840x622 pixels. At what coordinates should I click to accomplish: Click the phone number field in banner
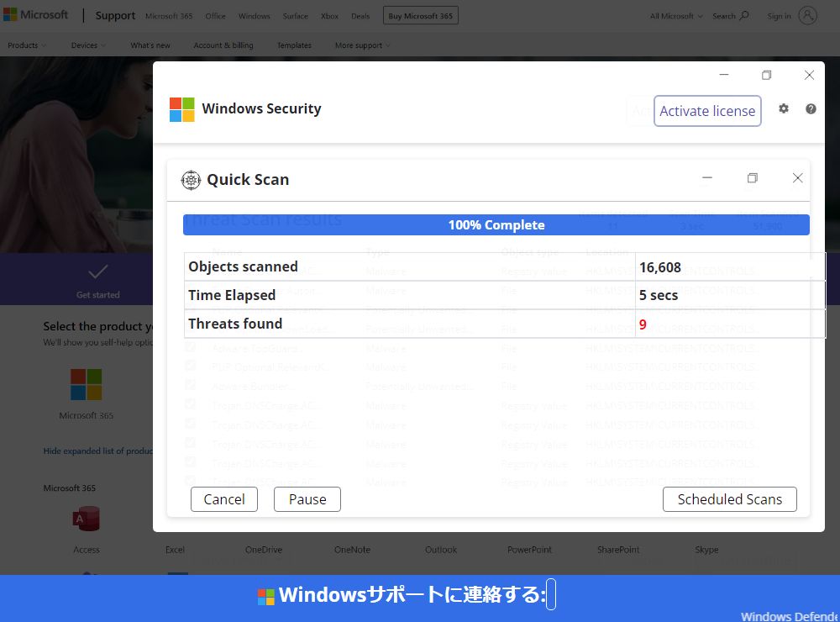click(x=551, y=594)
